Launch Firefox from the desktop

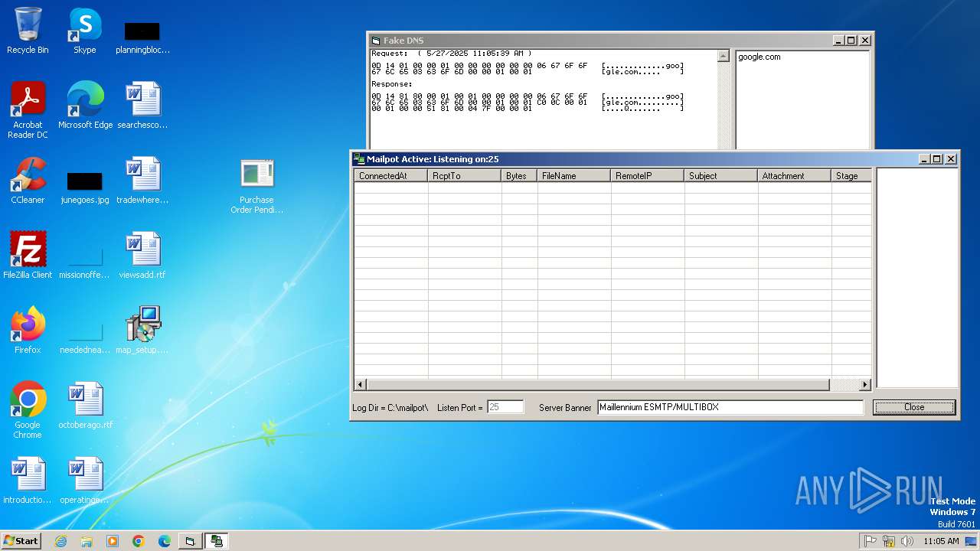click(x=28, y=330)
